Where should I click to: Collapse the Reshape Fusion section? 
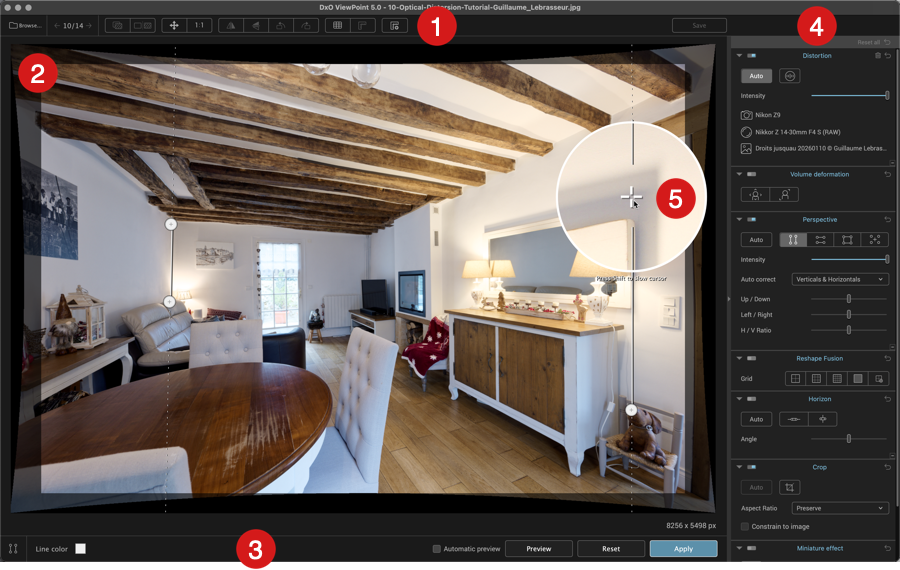(x=739, y=358)
